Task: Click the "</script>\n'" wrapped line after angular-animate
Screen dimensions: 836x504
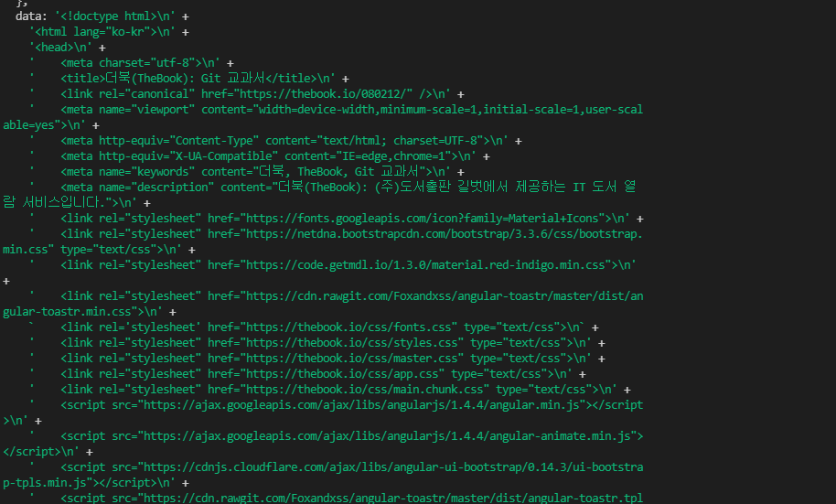Action: pos(48,452)
